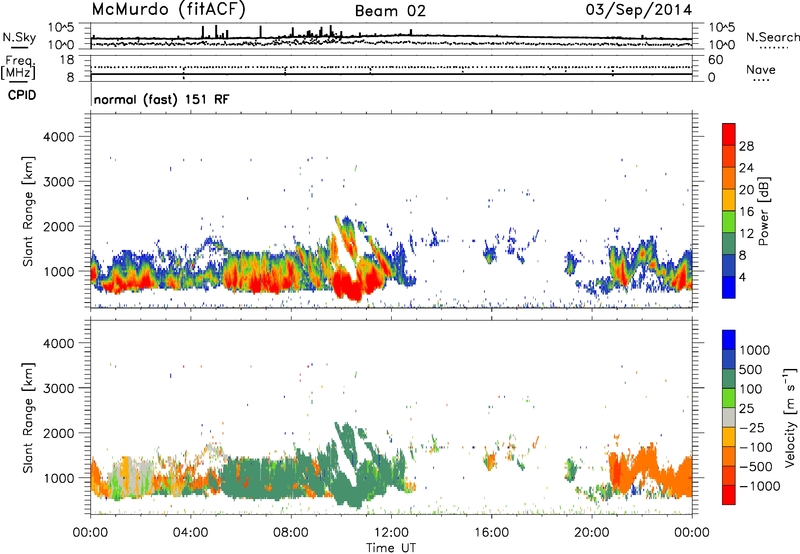Viewport: 800px width, 554px height.
Task: Click the '1000' tick on the velocity plot
Action: pos(61,478)
